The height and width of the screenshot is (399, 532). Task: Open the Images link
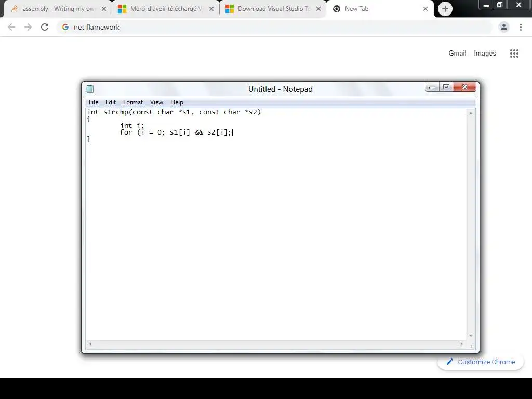pyautogui.click(x=485, y=54)
